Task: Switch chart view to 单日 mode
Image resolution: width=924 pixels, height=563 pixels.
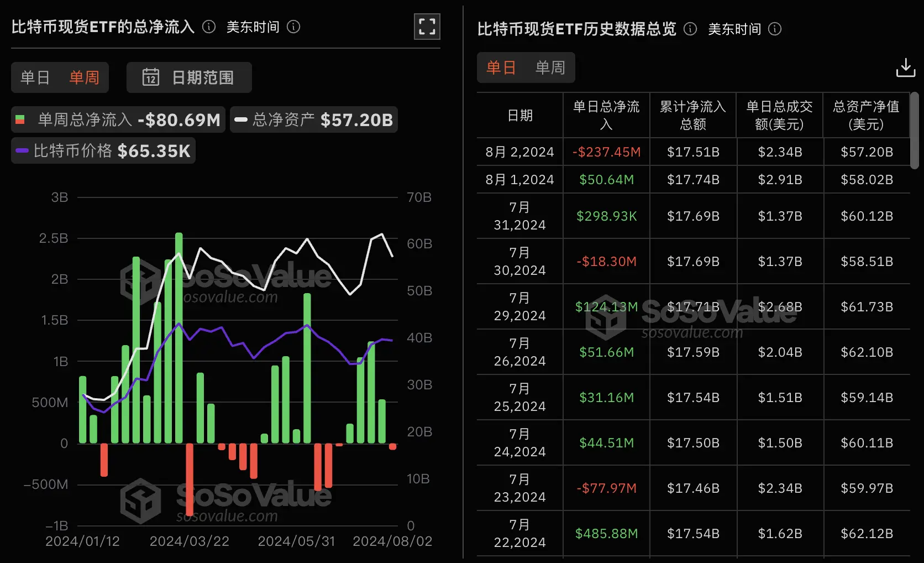Action: (x=35, y=77)
